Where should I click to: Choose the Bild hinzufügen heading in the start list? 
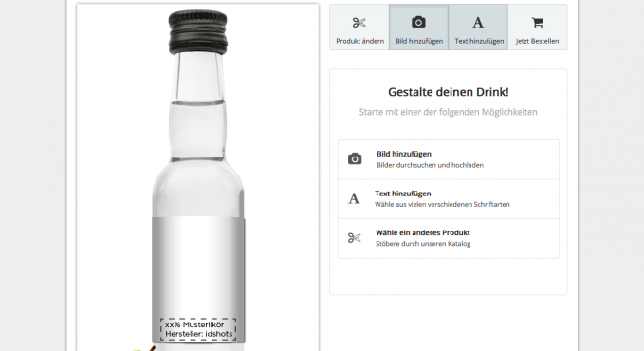coord(404,154)
